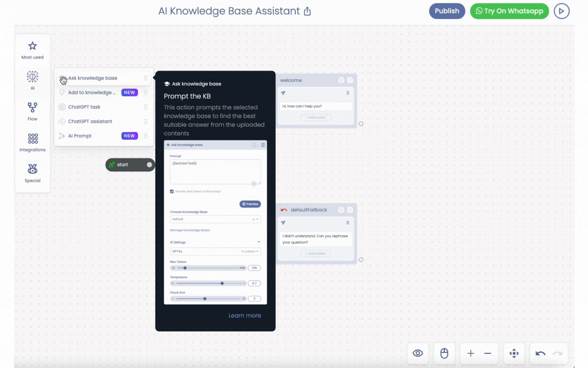
Task: Click the drag handle in welcome message block
Action: [348, 93]
